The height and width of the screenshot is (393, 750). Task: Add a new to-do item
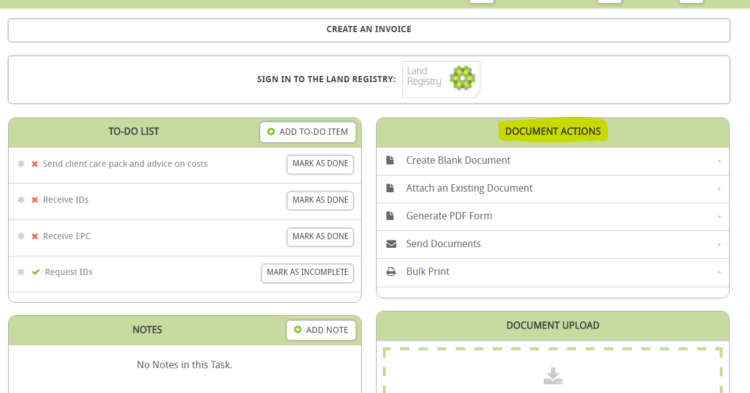(x=308, y=132)
